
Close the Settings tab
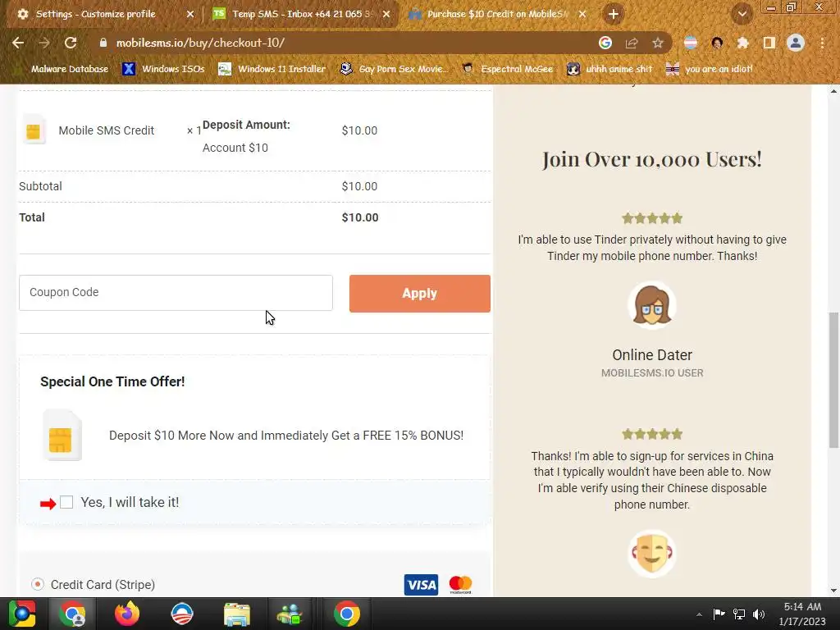190,14
